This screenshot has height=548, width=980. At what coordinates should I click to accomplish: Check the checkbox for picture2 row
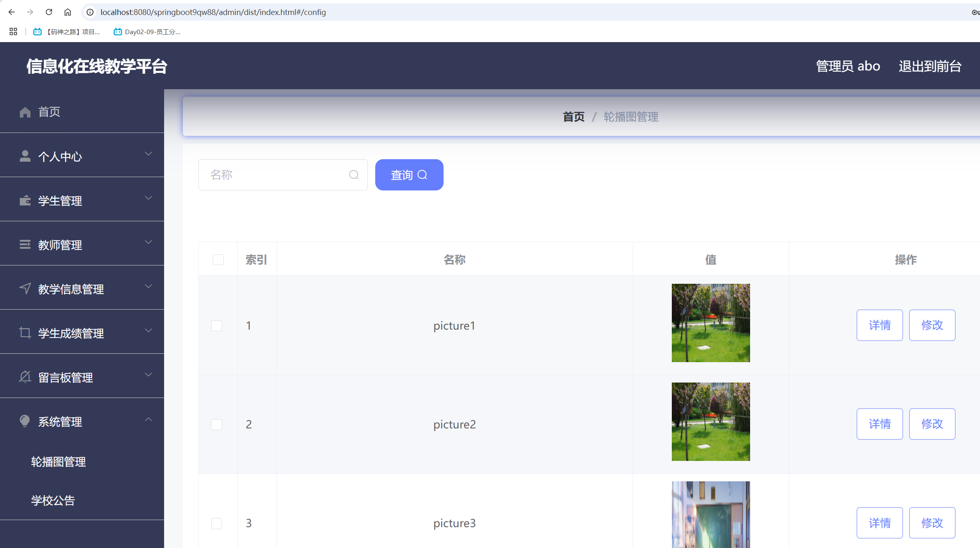pos(217,424)
